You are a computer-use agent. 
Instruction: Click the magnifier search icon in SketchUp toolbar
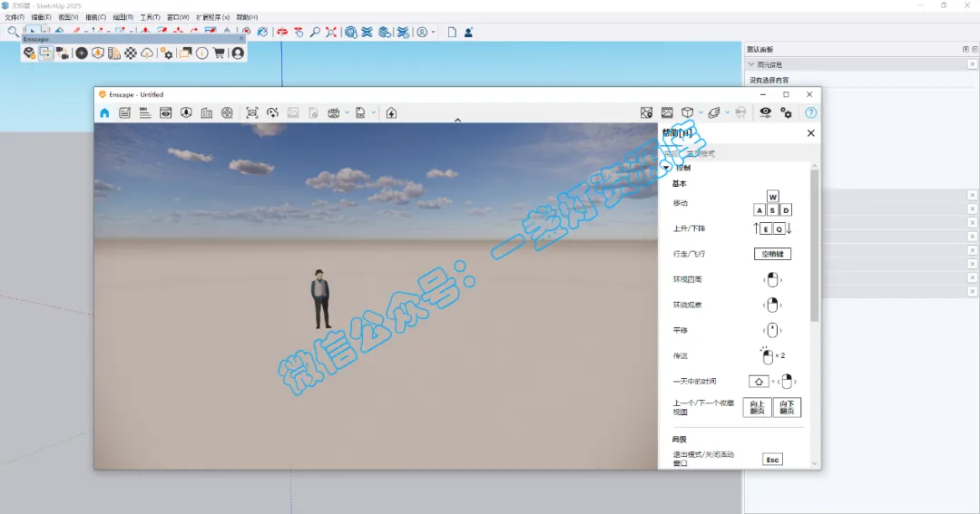click(13, 32)
